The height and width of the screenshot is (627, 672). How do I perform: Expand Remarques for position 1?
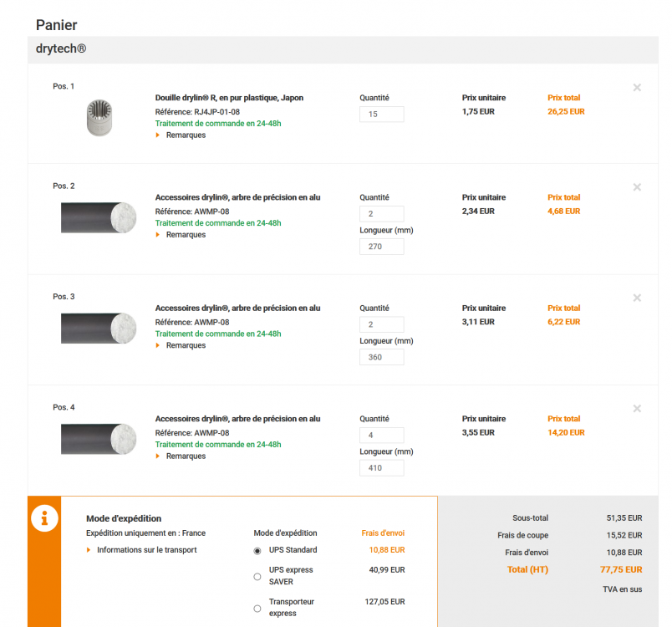(x=185, y=135)
